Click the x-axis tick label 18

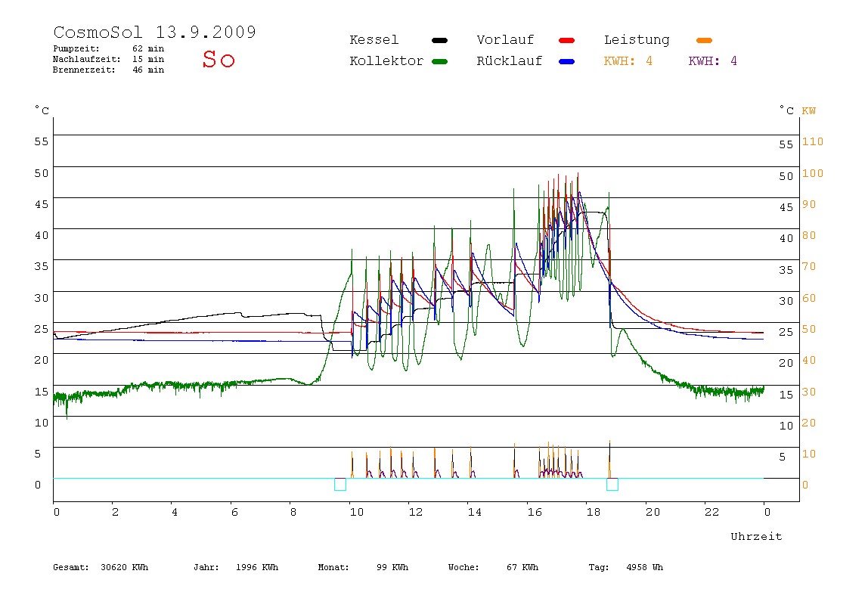[594, 512]
